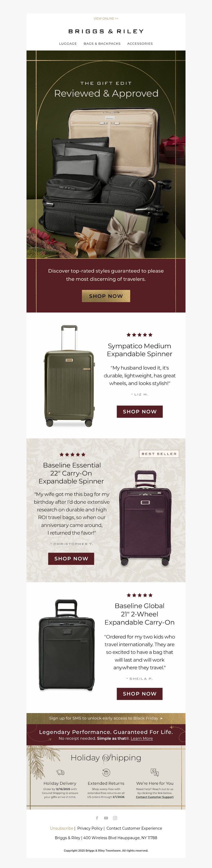Click the Q&A speech bubbles icon
Image resolution: width=212 pixels, height=868 pixels.
154,772
